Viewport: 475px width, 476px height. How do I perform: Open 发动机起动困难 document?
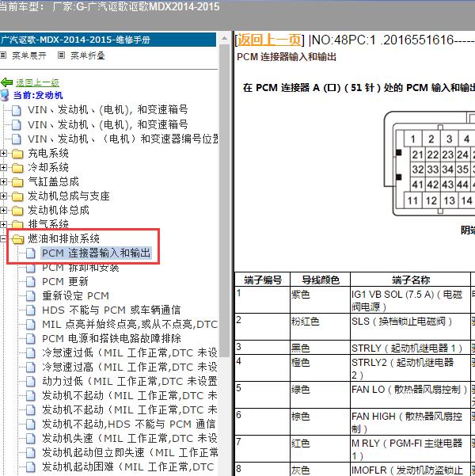pos(128,467)
